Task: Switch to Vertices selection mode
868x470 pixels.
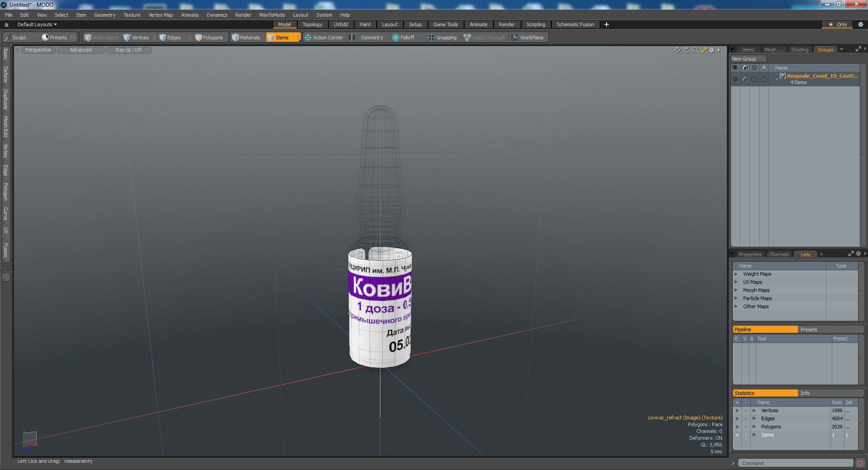Action: tap(139, 38)
